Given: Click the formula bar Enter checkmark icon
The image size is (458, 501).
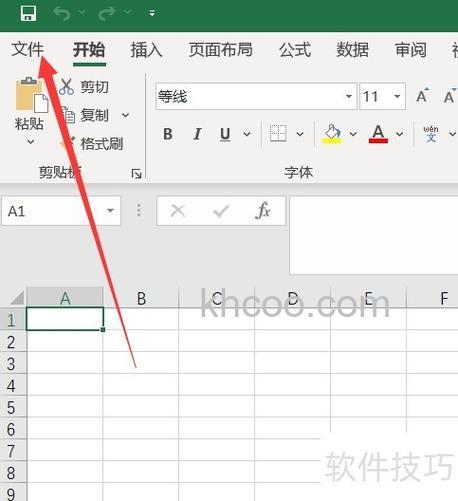Looking at the screenshot, I should 221,211.
